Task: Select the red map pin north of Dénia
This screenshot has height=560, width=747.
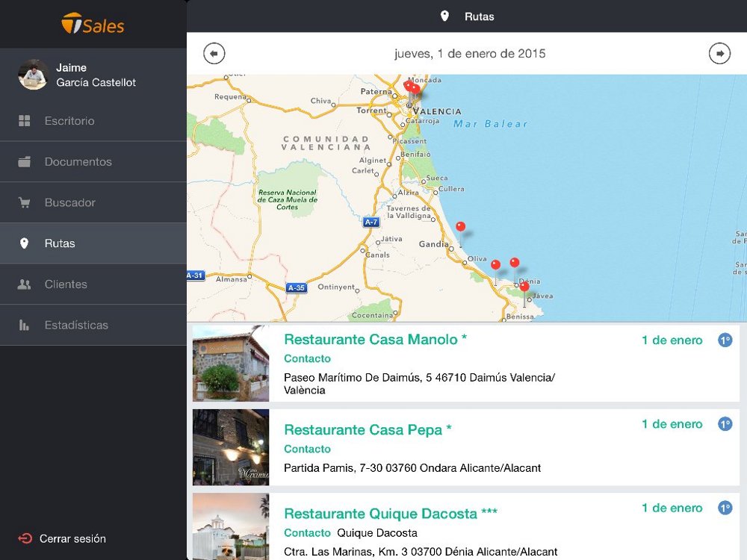Action: tap(515, 262)
